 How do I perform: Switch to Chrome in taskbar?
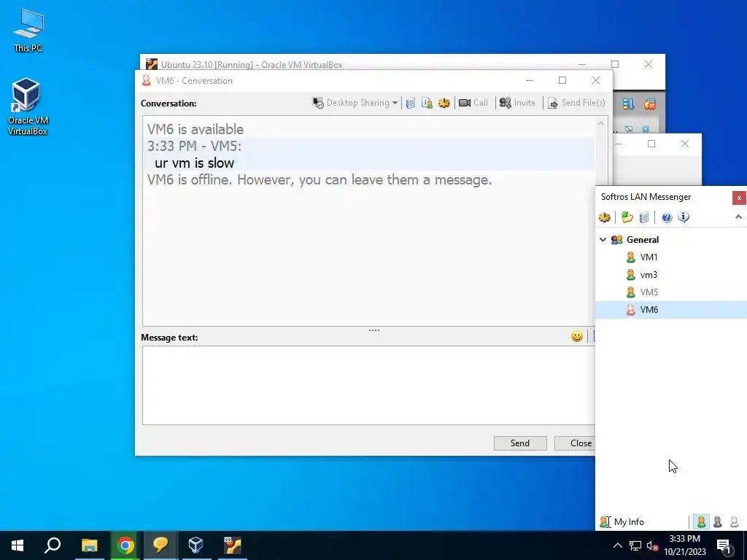(125, 545)
